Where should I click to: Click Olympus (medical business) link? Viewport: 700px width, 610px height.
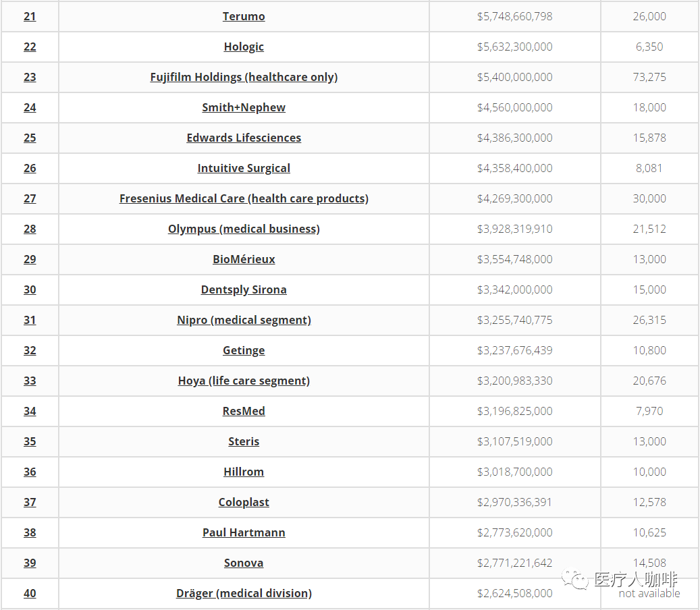pos(244,229)
